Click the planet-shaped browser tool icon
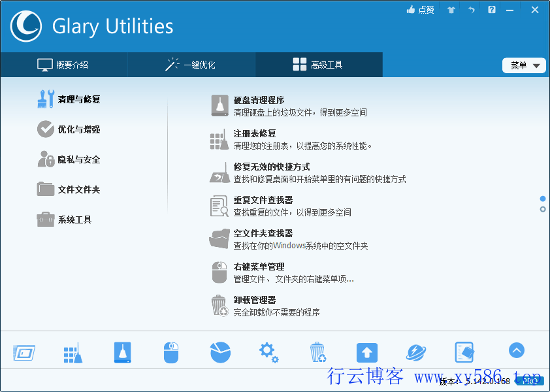Screen dimensions: 550x392 click(x=415, y=351)
